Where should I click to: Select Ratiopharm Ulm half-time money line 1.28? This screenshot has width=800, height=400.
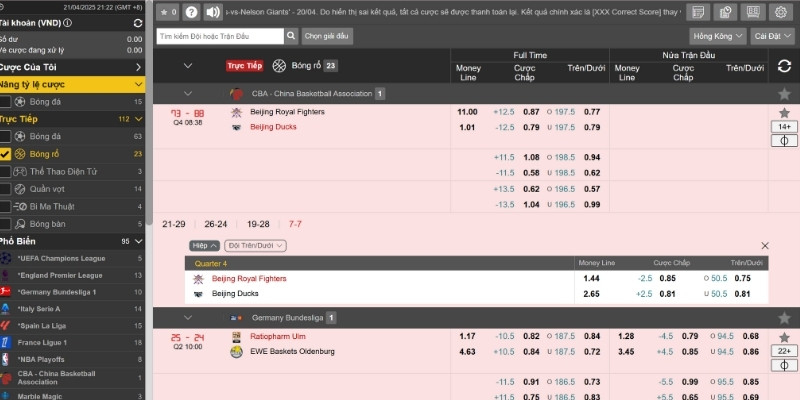[x=626, y=336]
